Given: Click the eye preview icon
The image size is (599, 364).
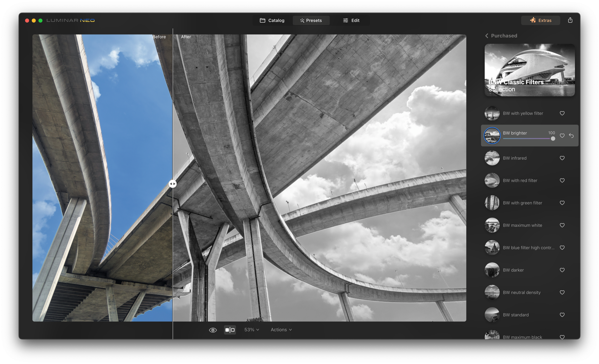Looking at the screenshot, I should click(213, 330).
